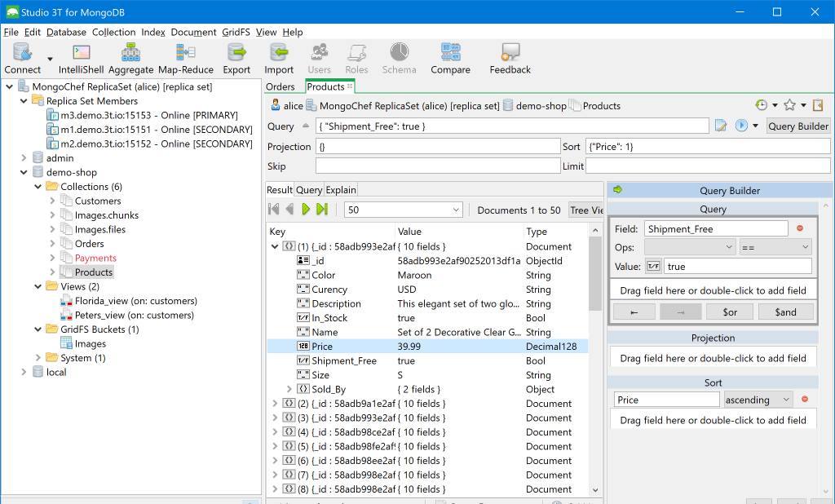The image size is (835, 504).
Task: Expand the local database node
Action: (24, 372)
